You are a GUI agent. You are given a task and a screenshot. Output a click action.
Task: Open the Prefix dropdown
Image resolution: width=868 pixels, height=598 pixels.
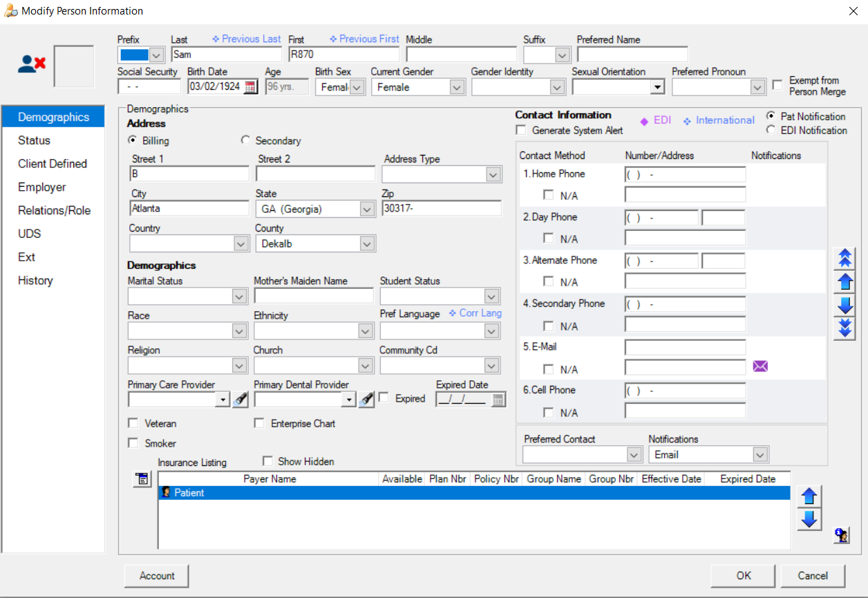click(x=156, y=55)
